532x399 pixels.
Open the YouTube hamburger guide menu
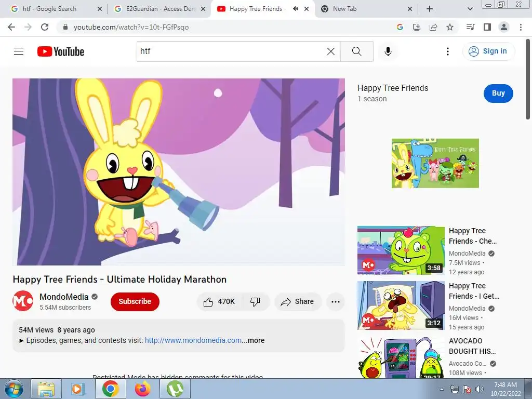(19, 51)
